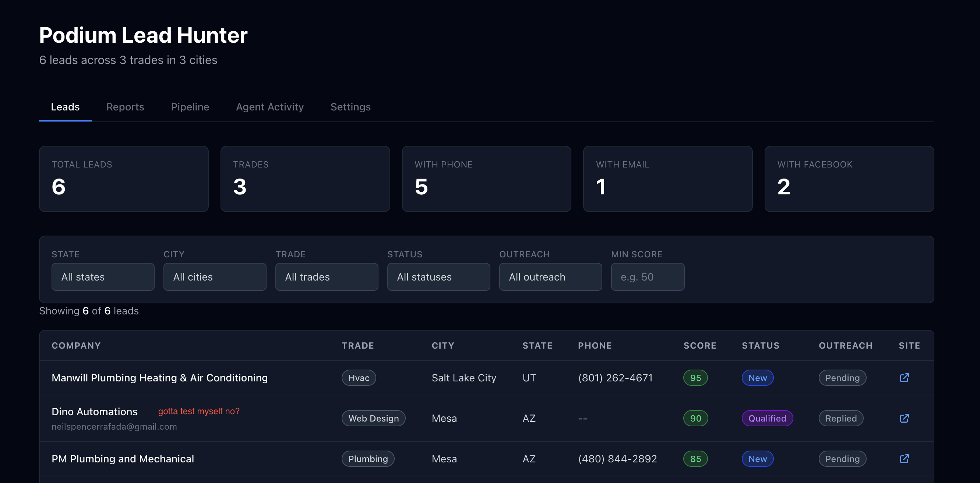Open the Agent Activity tab
This screenshot has width=980, height=483.
[270, 107]
